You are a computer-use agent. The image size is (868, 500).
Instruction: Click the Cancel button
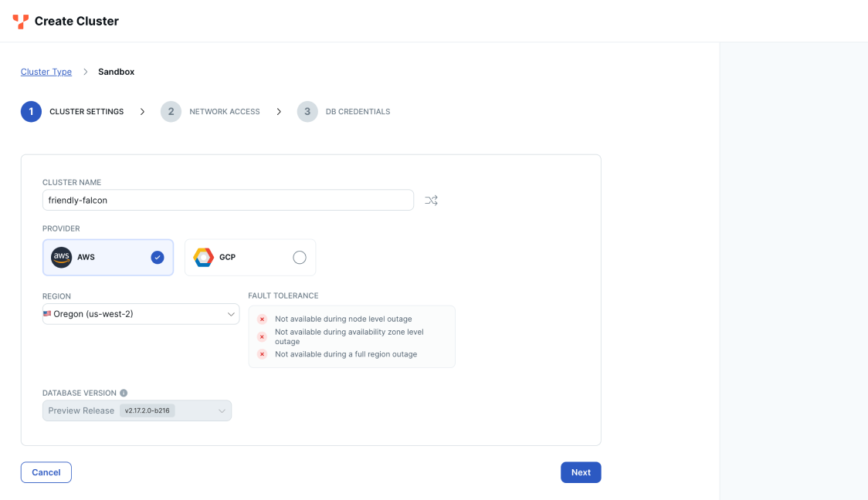point(46,472)
